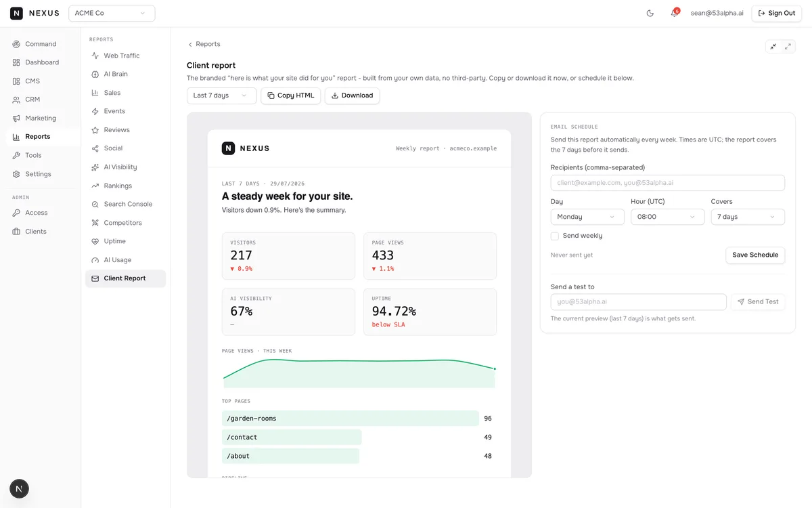Click the Uptime heartbeat icon
Screen dimensions: 812x508
[x=95, y=241]
